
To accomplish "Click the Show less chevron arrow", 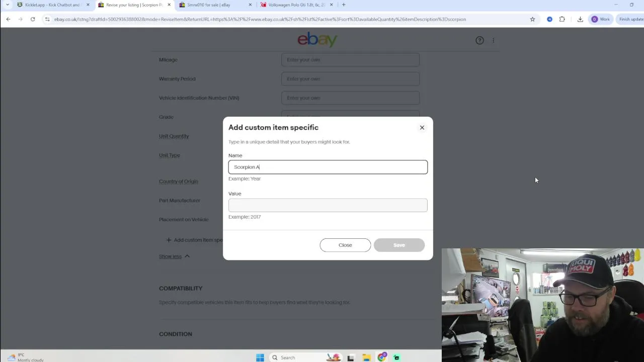I will (x=187, y=256).
